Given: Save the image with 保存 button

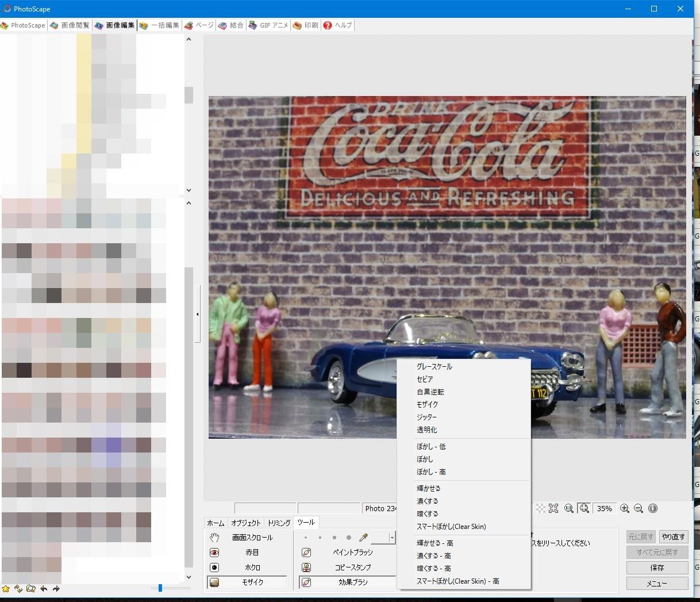Looking at the screenshot, I should [657, 568].
